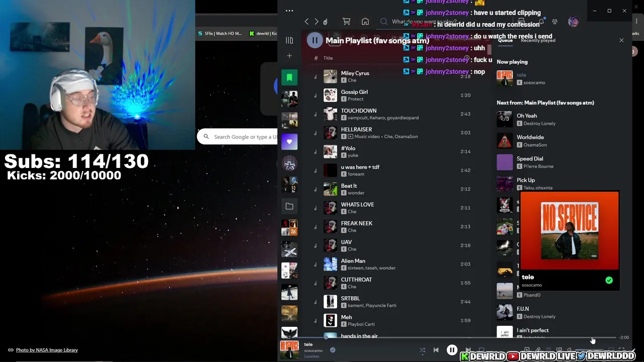Click the Spotify search magnifier icon
The width and height of the screenshot is (644, 362).
pyautogui.click(x=384, y=22)
